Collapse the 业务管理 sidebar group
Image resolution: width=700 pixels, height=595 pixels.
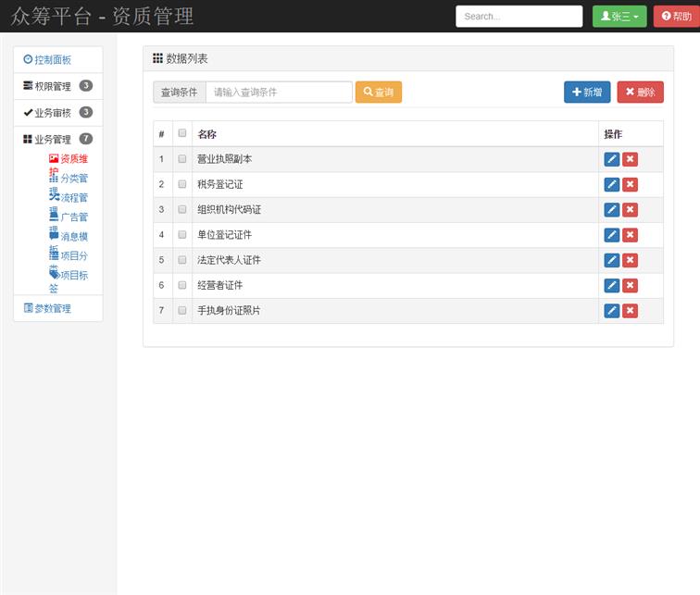click(x=58, y=140)
